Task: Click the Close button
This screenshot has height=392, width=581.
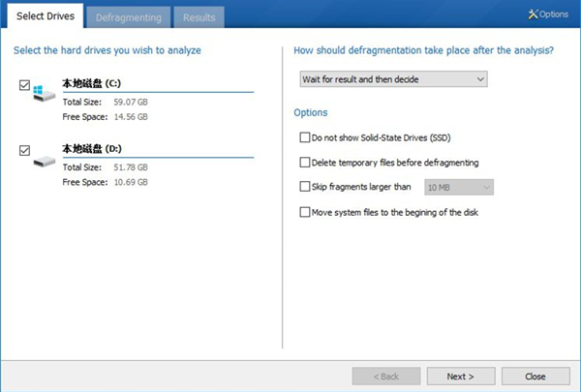Action: click(535, 376)
